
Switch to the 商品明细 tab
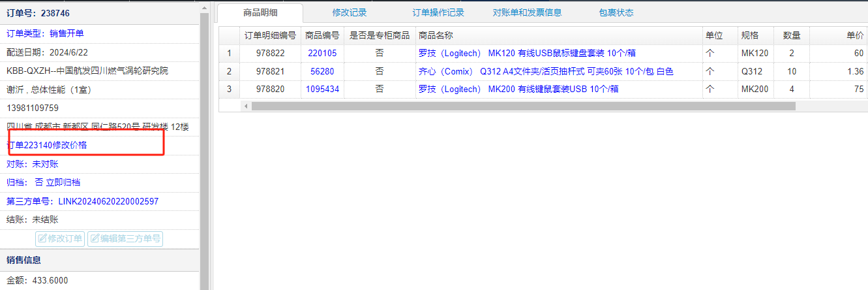click(260, 12)
